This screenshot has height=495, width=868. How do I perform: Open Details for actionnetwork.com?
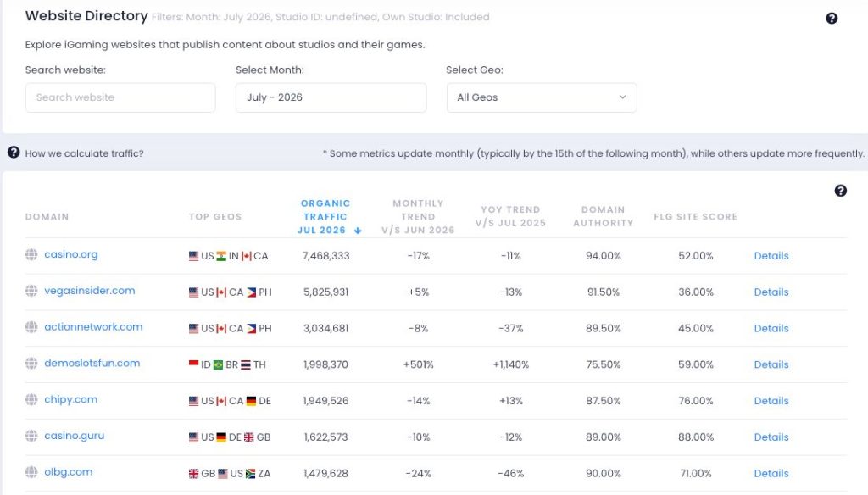771,328
